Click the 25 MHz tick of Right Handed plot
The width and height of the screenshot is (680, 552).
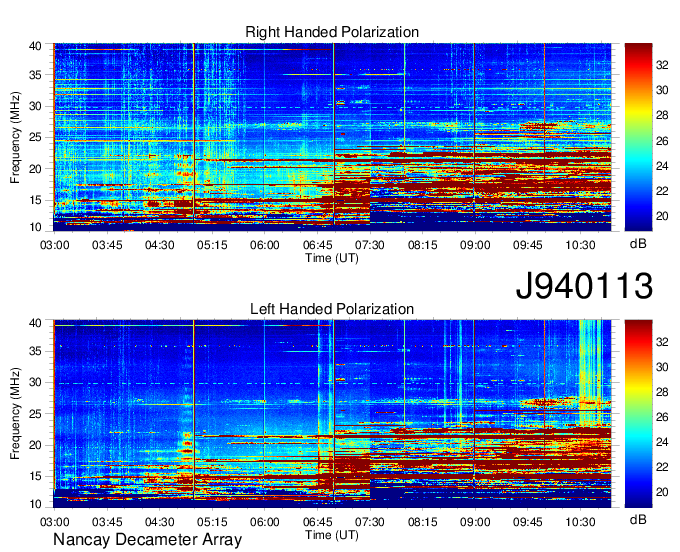(x=35, y=137)
